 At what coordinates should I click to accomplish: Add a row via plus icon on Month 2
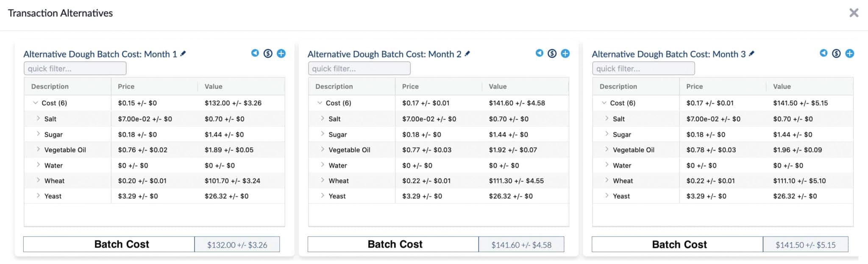tap(565, 53)
